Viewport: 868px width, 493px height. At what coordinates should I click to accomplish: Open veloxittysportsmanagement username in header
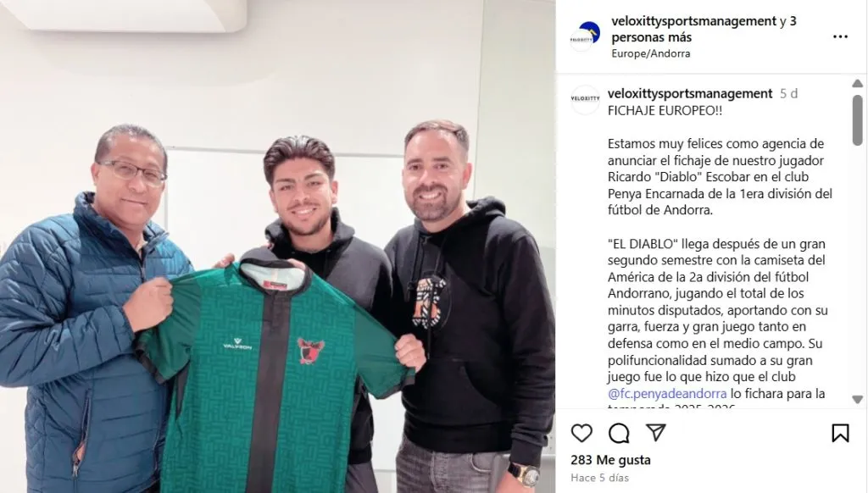(x=693, y=21)
